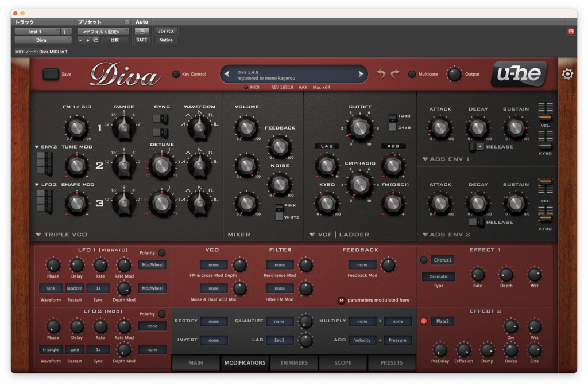This screenshot has height=386, width=588.
Task: Enable the Key Control toggle
Action: pyautogui.click(x=176, y=74)
